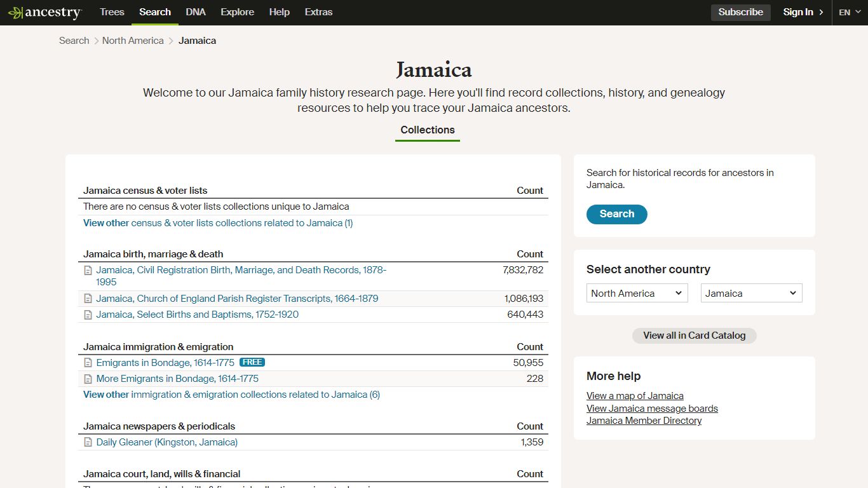Click the Jamaica immigration & emigration heading

coord(158,347)
